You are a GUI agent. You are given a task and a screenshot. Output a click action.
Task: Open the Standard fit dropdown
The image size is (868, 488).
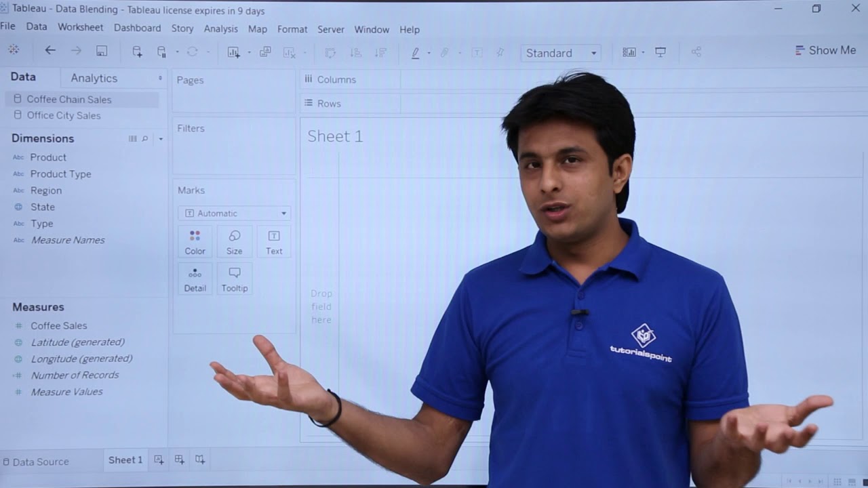[x=561, y=53]
